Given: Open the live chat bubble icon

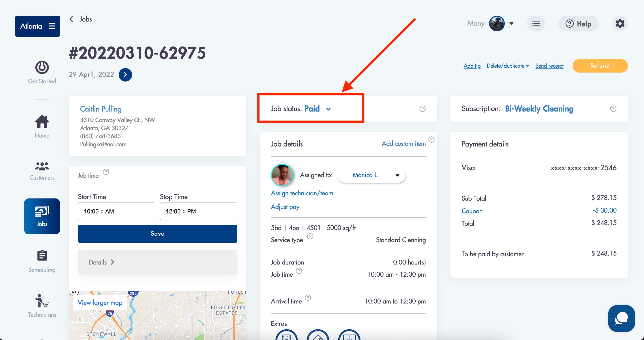Looking at the screenshot, I should point(621,318).
